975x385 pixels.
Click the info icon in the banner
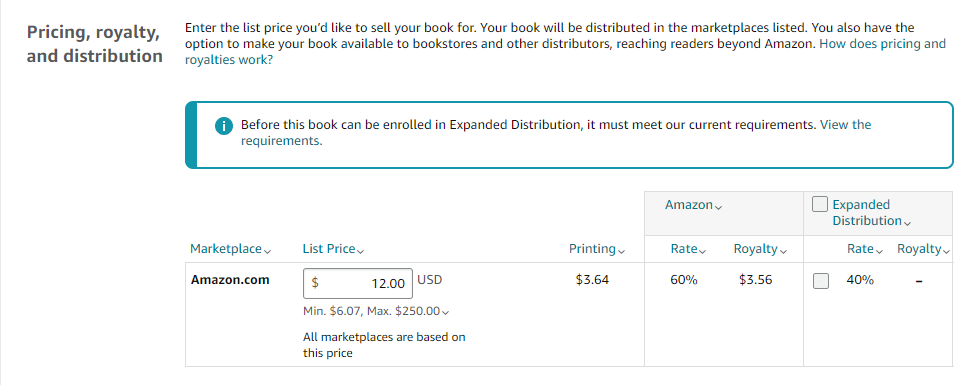[x=223, y=126]
